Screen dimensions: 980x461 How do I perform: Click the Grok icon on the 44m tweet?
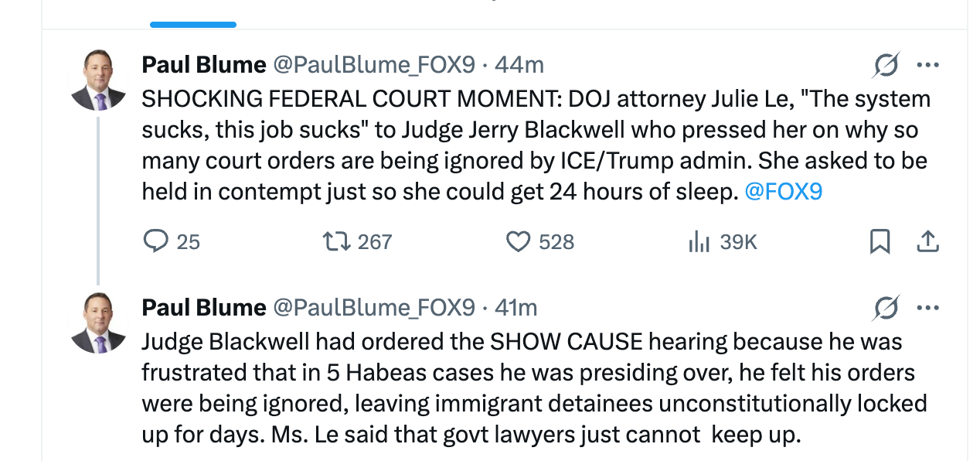point(885,67)
